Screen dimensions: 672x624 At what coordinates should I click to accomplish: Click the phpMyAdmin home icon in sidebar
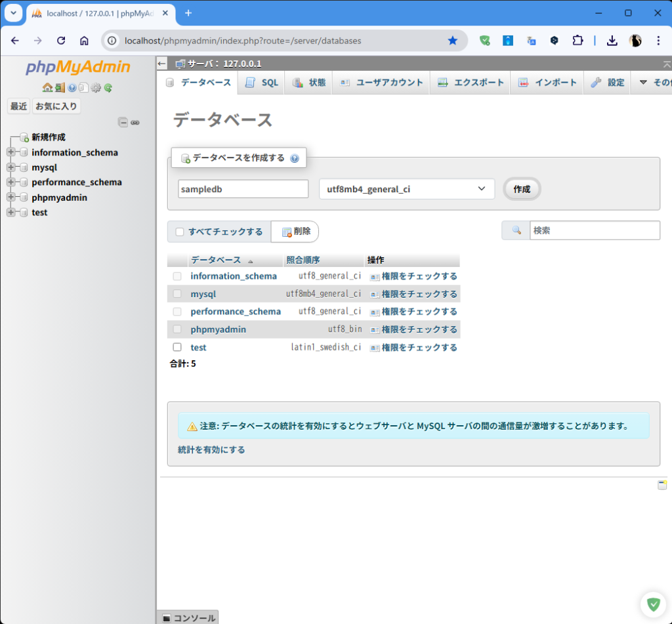click(x=47, y=88)
